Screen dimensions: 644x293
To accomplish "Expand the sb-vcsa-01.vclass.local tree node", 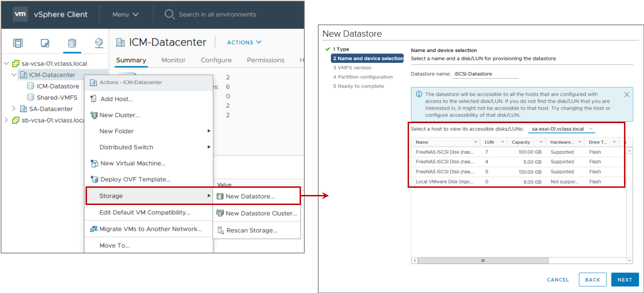I will click(6, 120).
